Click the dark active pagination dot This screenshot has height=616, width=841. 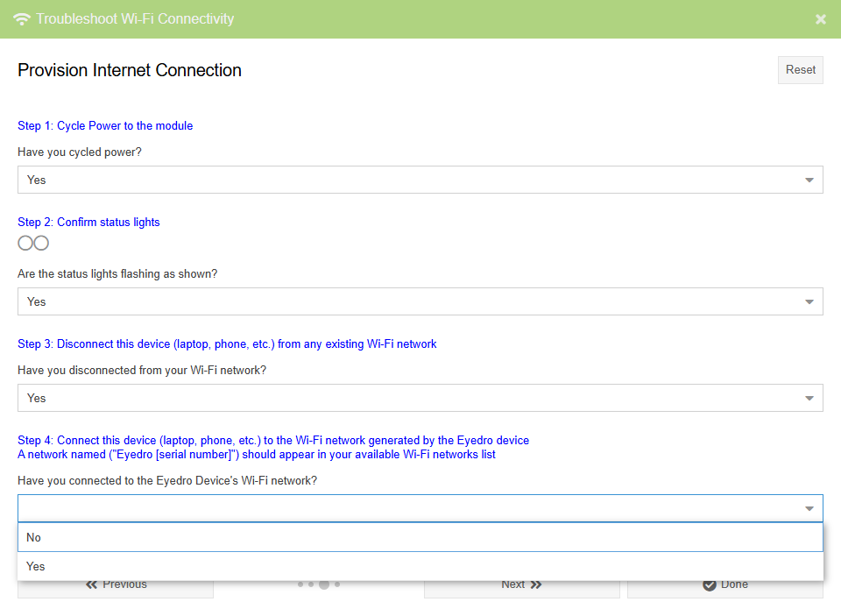tap(324, 584)
